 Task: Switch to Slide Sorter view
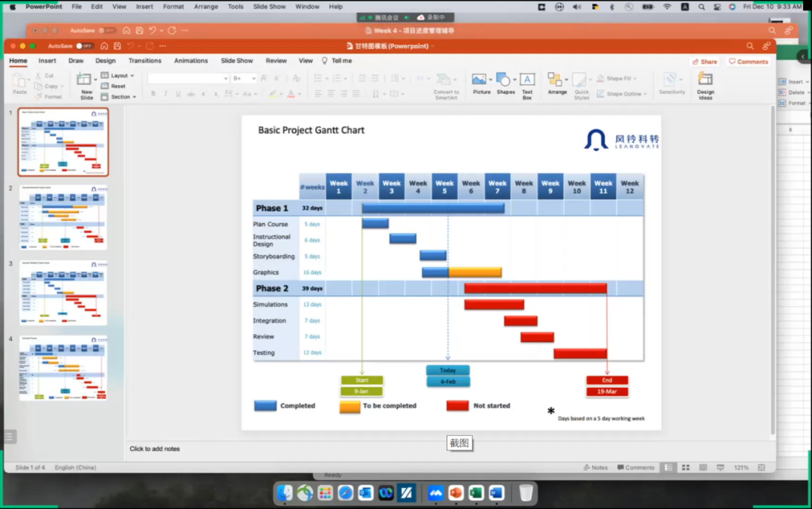point(686,468)
